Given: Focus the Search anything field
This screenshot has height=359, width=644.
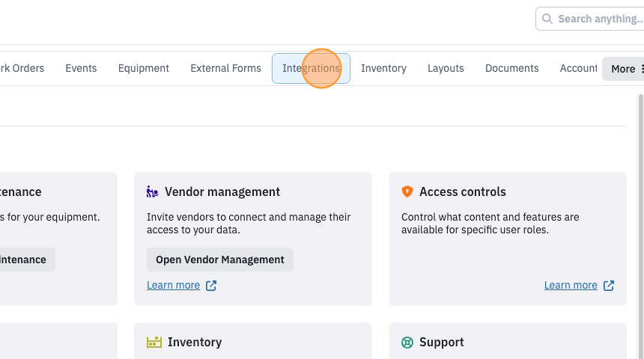Looking at the screenshot, I should click(590, 19).
